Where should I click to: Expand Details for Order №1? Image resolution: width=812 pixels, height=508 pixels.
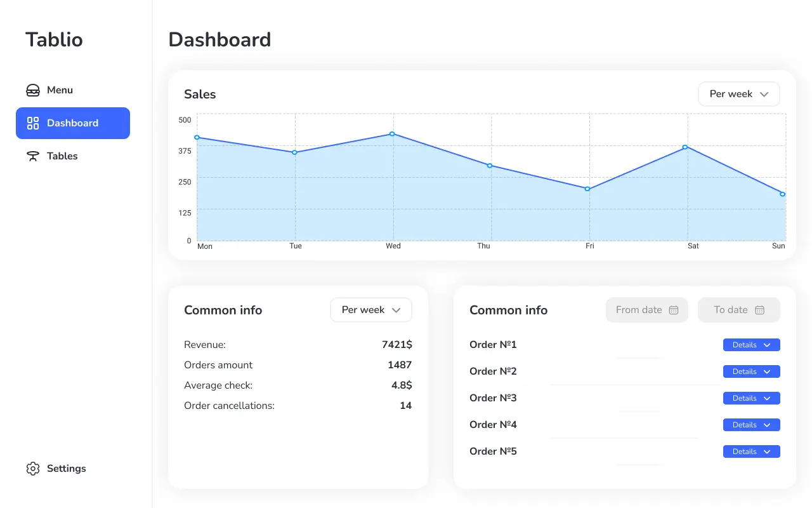coord(751,345)
